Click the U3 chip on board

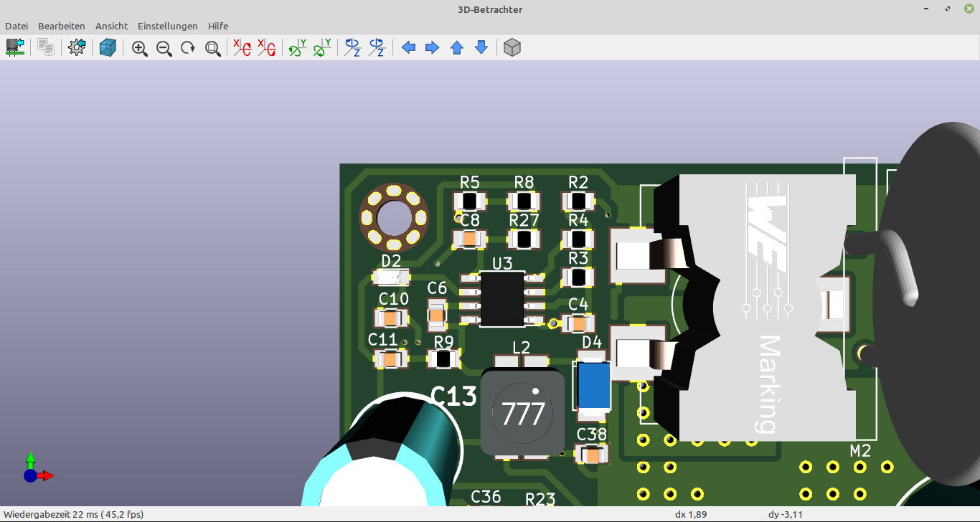502,299
